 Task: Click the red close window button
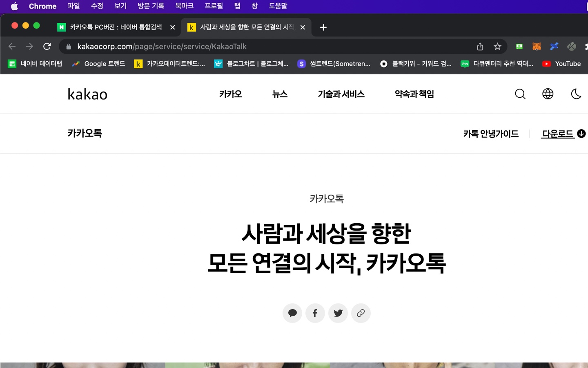[x=15, y=25]
